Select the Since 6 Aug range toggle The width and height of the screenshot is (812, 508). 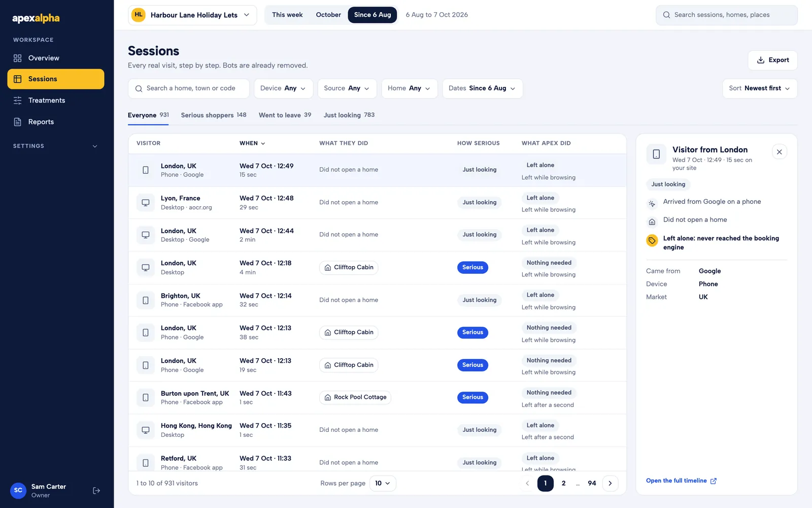(373, 15)
